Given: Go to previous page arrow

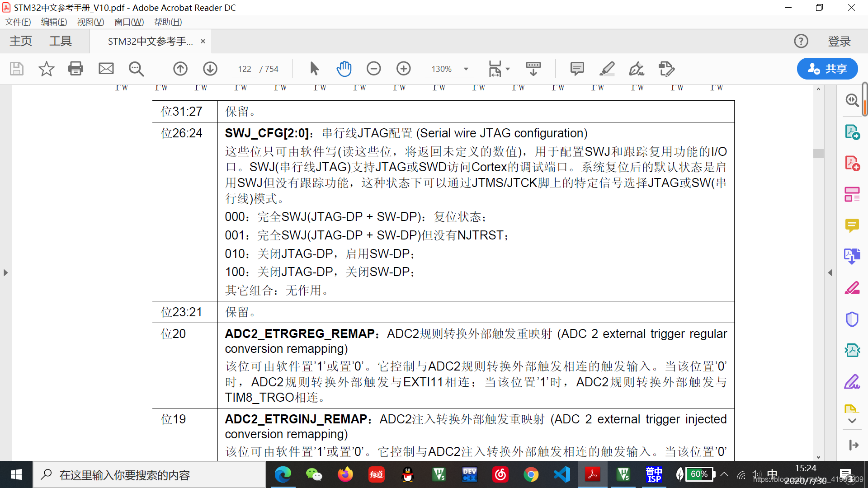Looking at the screenshot, I should point(180,69).
